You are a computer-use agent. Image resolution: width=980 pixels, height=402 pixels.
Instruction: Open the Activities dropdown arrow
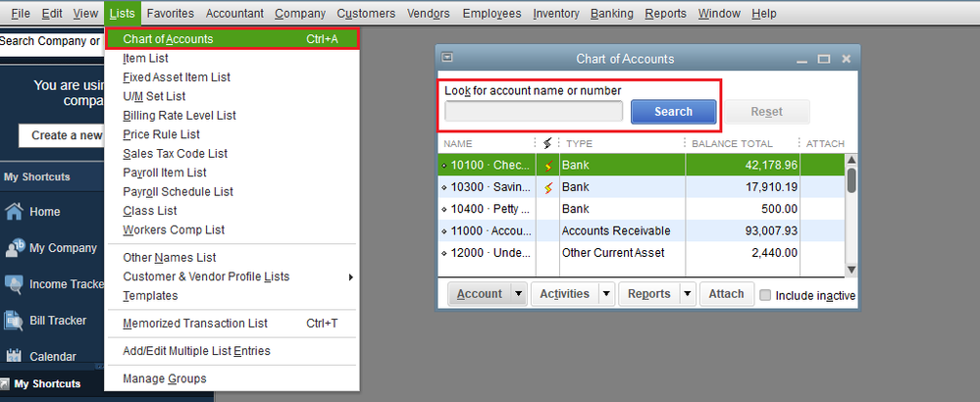pyautogui.click(x=606, y=294)
